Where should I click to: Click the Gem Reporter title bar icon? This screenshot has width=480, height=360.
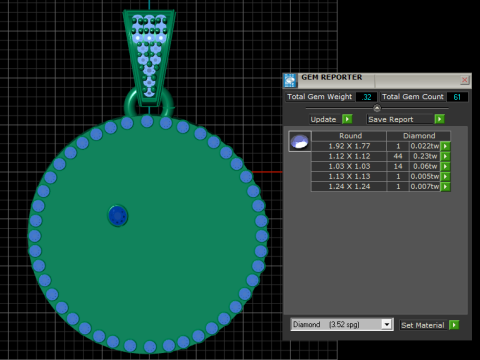point(290,80)
